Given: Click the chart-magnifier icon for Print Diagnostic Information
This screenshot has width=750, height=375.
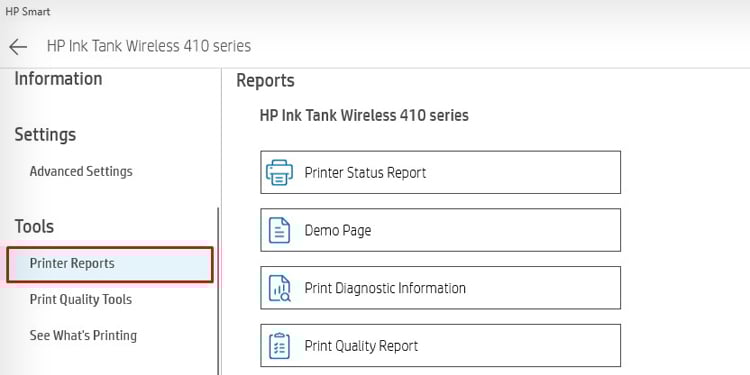Looking at the screenshot, I should [x=279, y=288].
